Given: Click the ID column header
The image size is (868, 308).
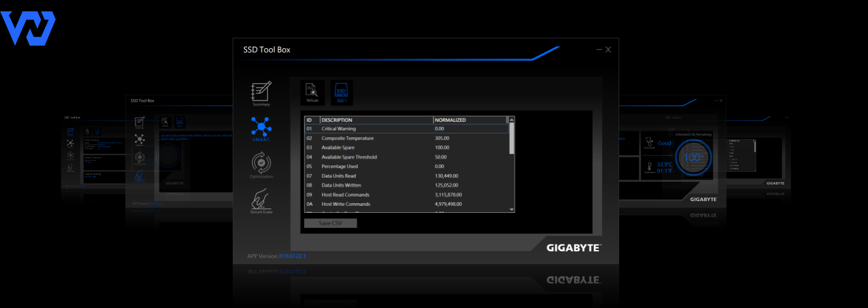Looking at the screenshot, I should 312,120.
